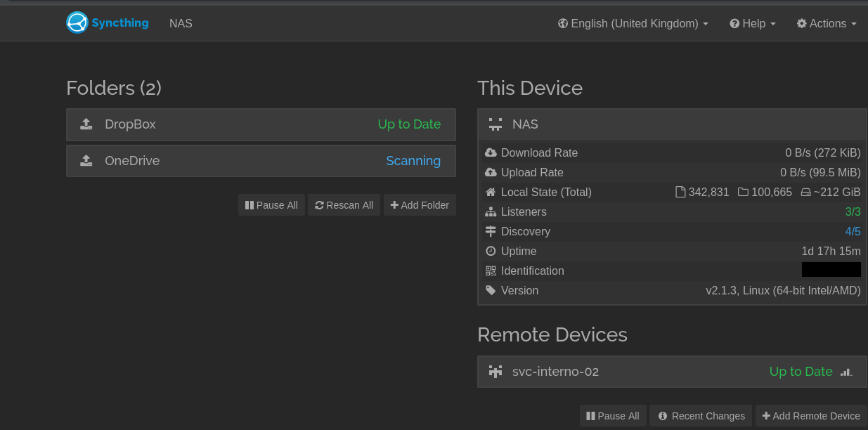Click the OneDrive folder upload icon
Screen dimensions: 868x430
click(86, 161)
